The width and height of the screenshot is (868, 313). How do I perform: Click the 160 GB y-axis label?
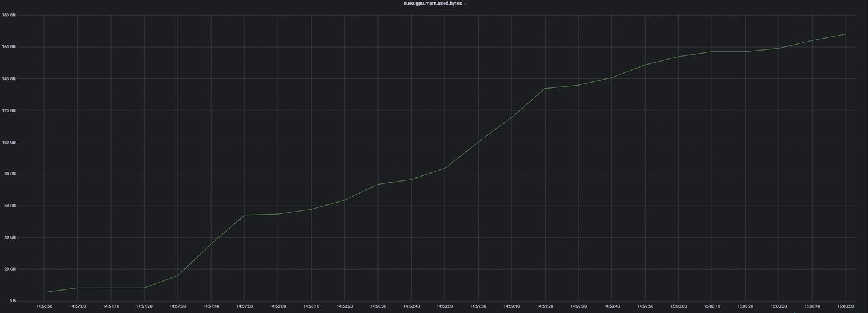[9, 47]
